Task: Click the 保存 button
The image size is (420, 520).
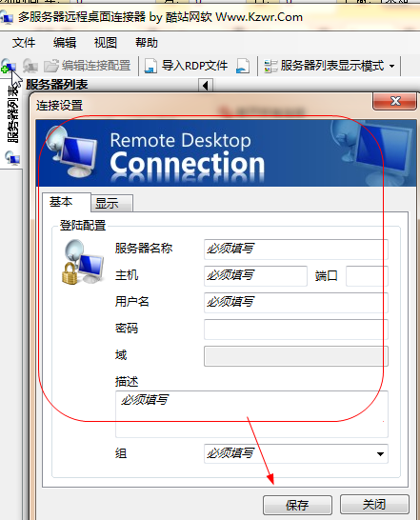Action: point(297,505)
